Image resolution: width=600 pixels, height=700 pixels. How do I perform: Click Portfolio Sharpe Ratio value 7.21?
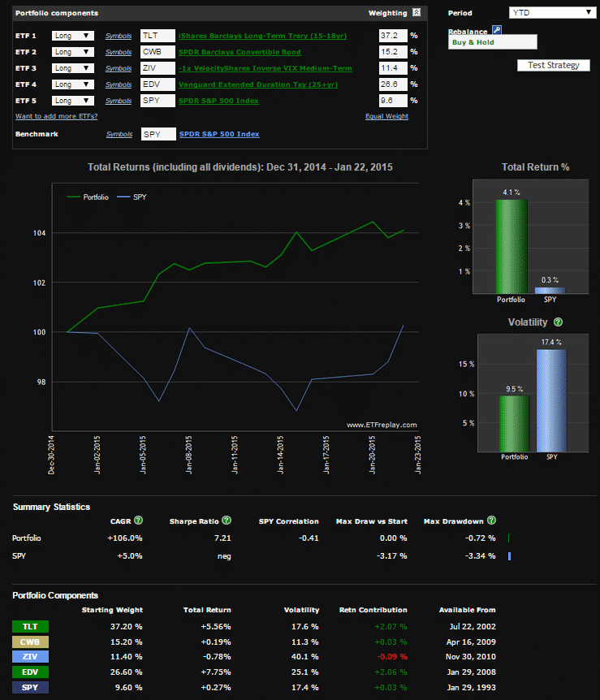point(222,538)
